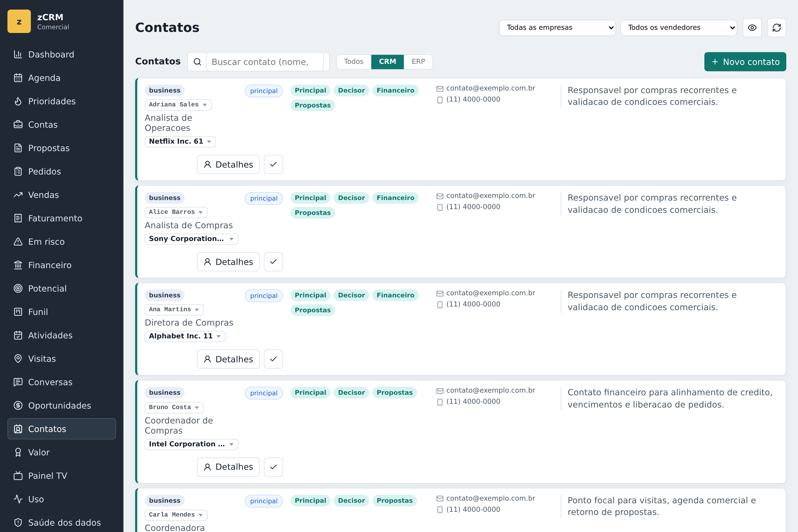Select the CRM filter tab
798x532 pixels.
point(388,62)
